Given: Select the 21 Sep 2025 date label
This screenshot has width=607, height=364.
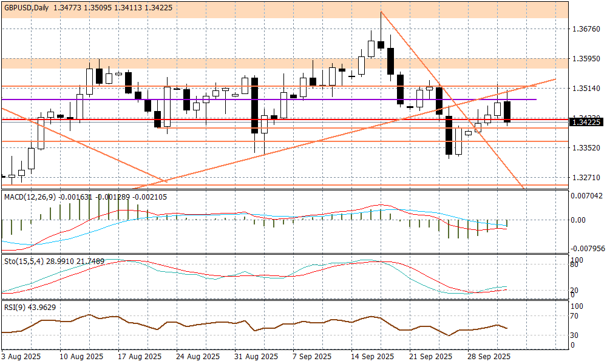Looking at the screenshot, I should tap(430, 356).
